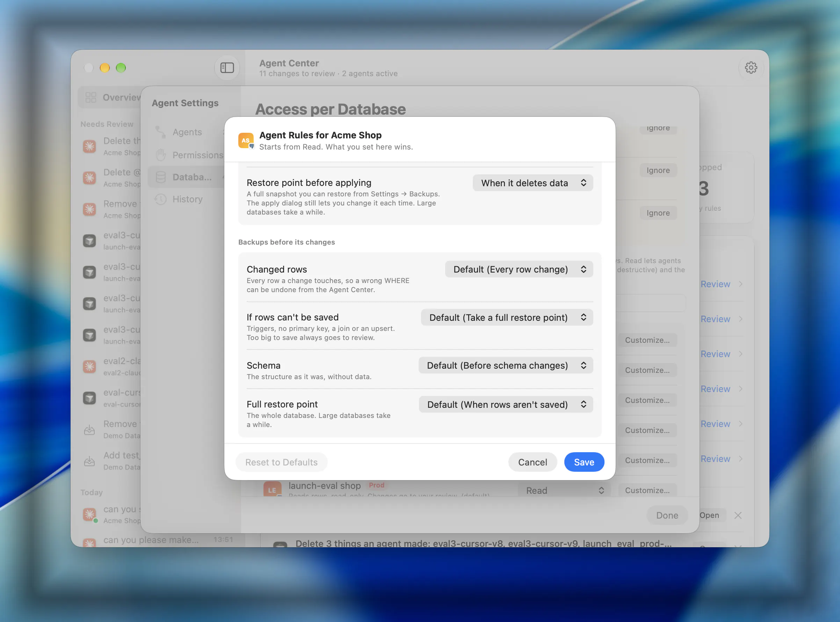Click the Agents icon in Agent Settings
The image size is (840, 622).
point(161,132)
